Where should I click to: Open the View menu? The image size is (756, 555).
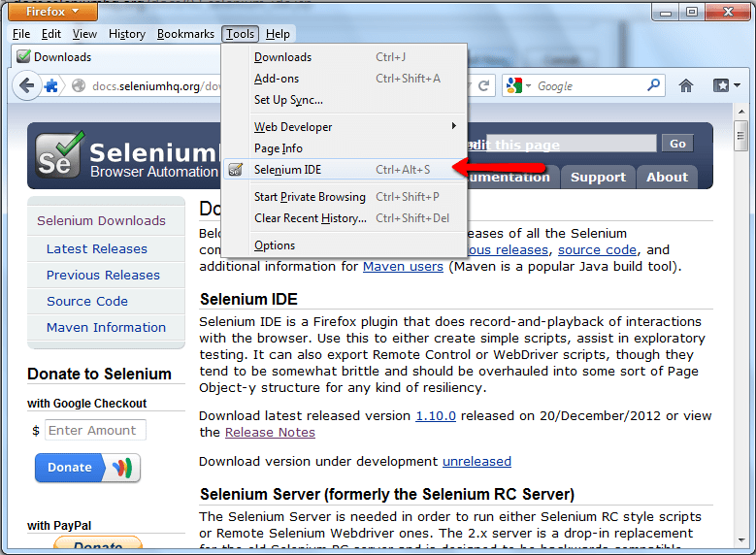pos(84,34)
